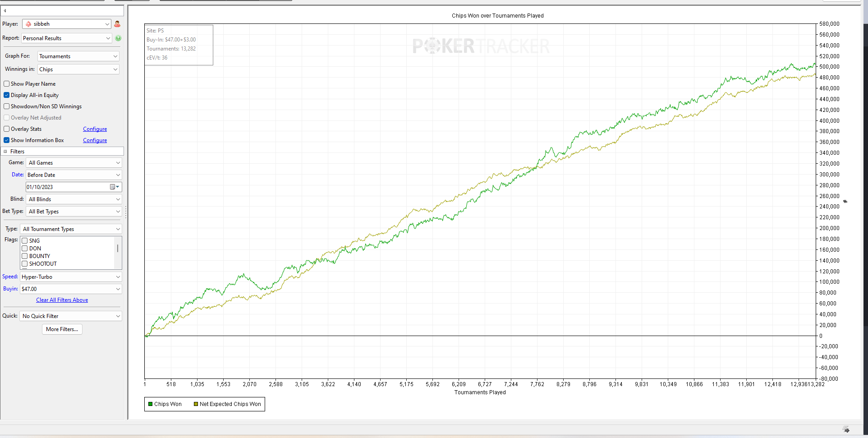Click Configure link next to Overlay Stats
The width and height of the screenshot is (868, 438).
click(95, 129)
